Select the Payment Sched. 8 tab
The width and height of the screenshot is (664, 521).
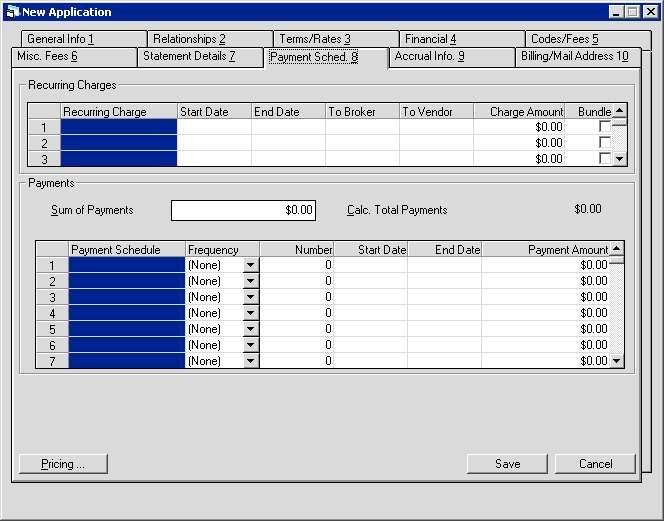326,57
